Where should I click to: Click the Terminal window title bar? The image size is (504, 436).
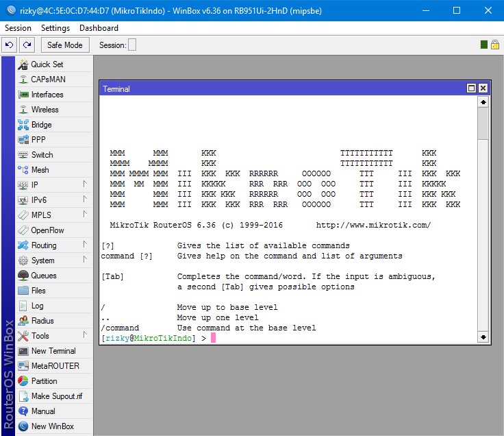pos(283,88)
